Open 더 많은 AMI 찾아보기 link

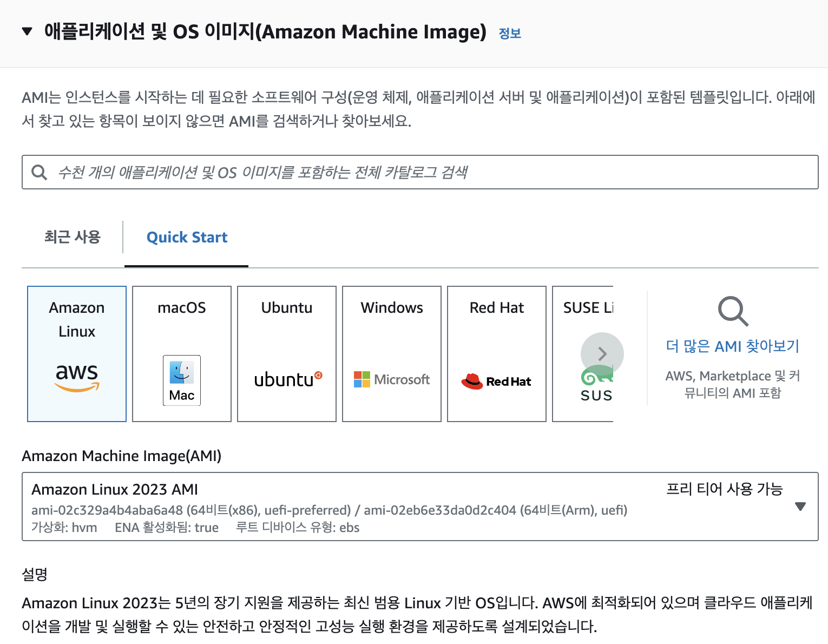click(732, 346)
